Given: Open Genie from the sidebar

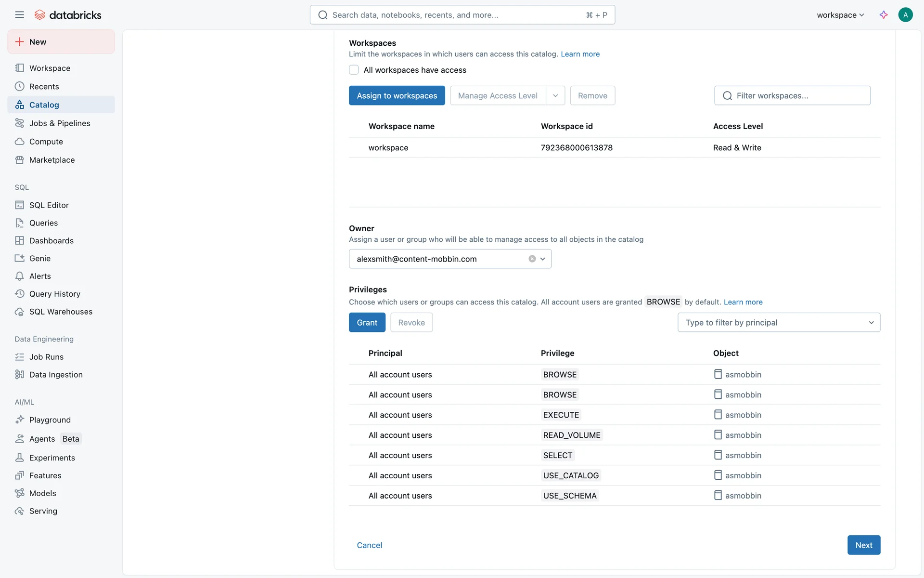Looking at the screenshot, I should [39, 259].
